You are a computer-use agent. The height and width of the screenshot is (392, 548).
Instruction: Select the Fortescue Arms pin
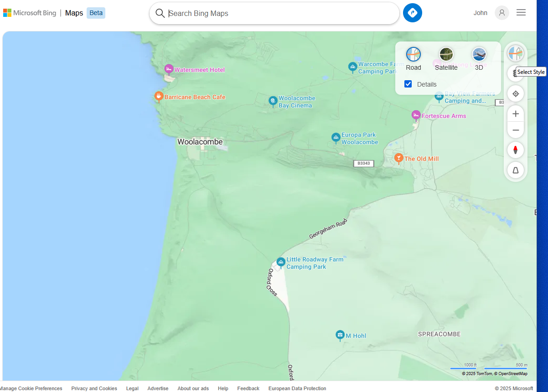pos(416,115)
